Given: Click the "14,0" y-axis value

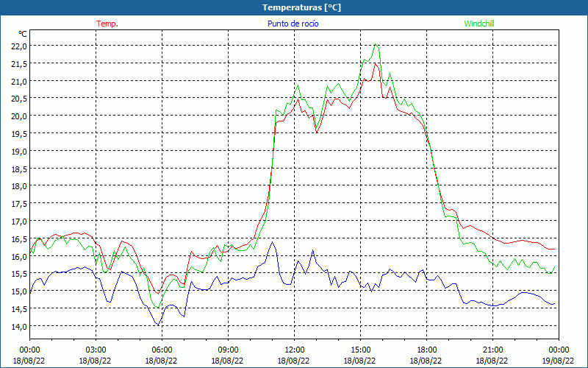Looking at the screenshot, I should 20,326.
